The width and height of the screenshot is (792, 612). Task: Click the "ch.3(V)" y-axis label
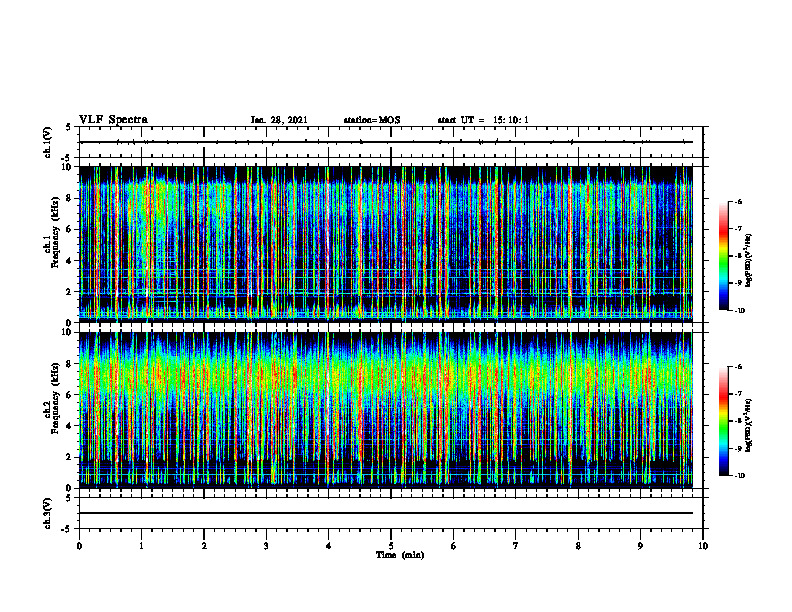48,513
